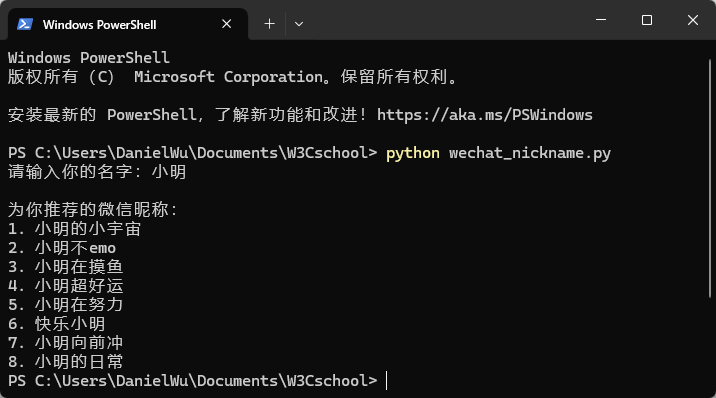Click nickname output 小明在摸鱼
716x398 pixels.
coord(79,267)
